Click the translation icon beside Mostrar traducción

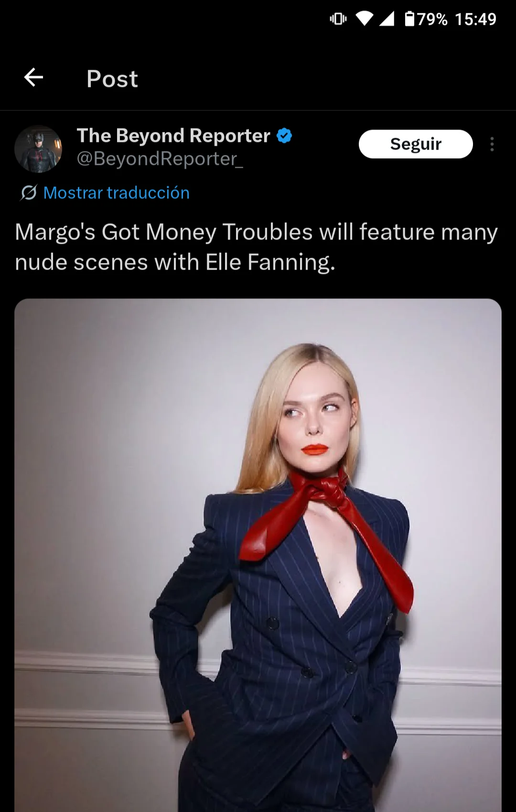(29, 193)
